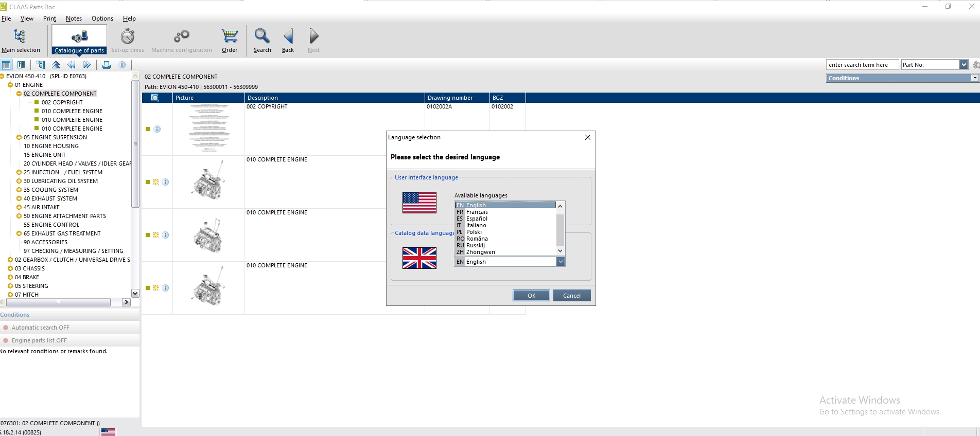Open the Main selection view
Screen dimensions: 980x436
[21, 41]
